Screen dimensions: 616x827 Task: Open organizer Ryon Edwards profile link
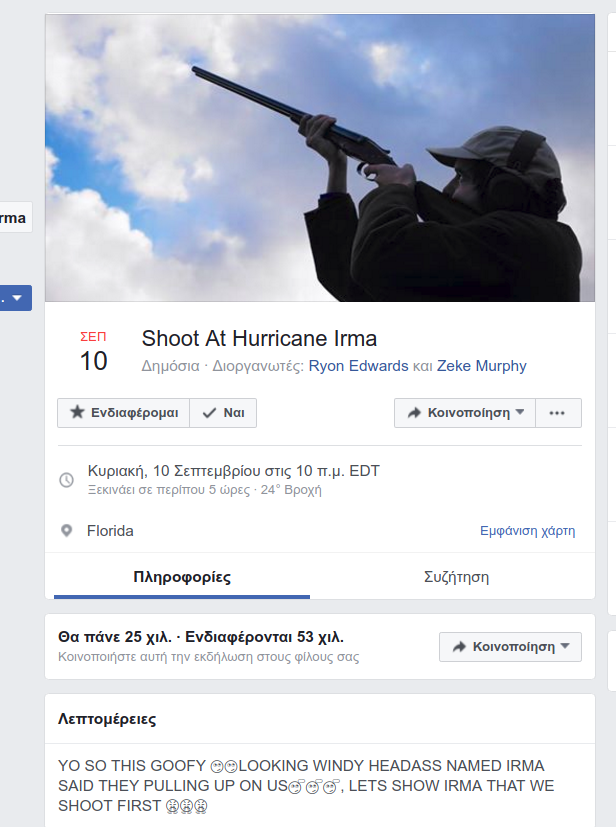(x=360, y=366)
